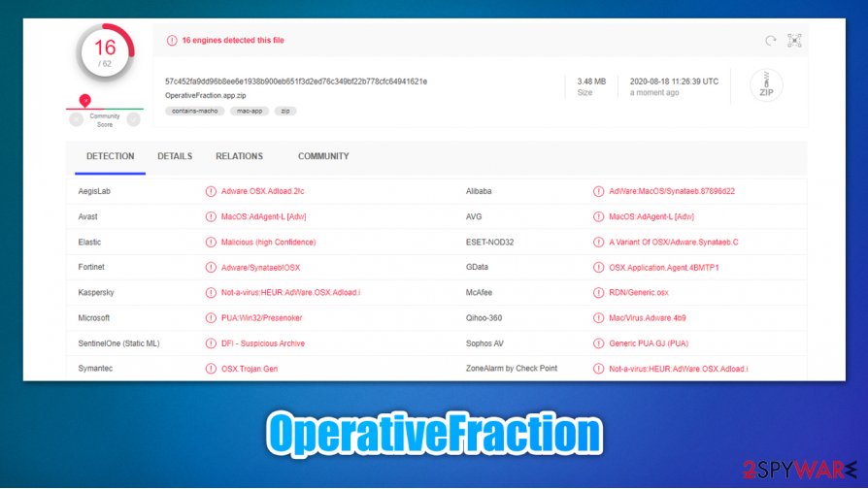Click the Kaspersky engine name
Image resolution: width=868 pixels, height=489 pixels.
pyautogui.click(x=96, y=293)
